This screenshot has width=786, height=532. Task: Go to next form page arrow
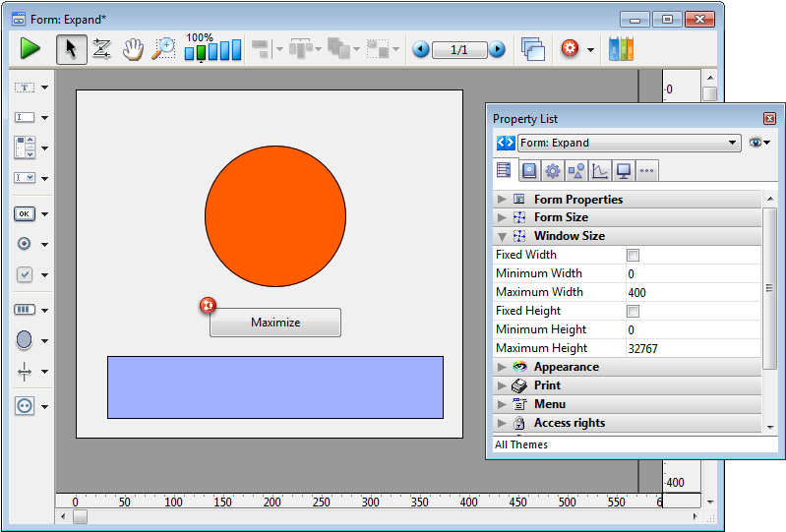point(498,49)
